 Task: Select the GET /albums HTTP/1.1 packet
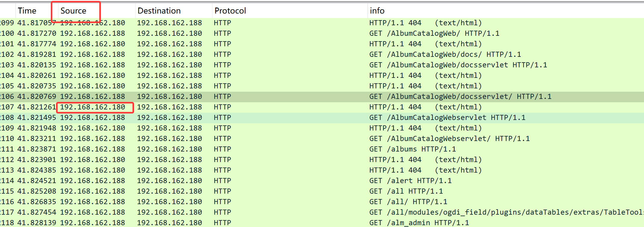point(412,149)
